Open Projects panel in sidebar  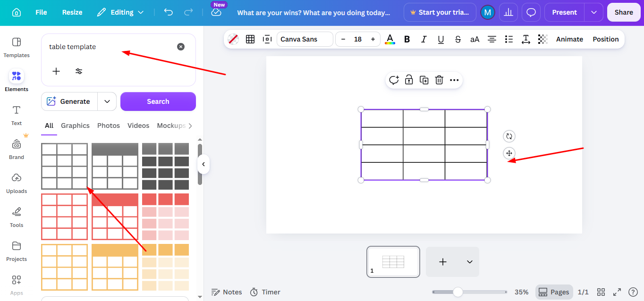pos(17,251)
